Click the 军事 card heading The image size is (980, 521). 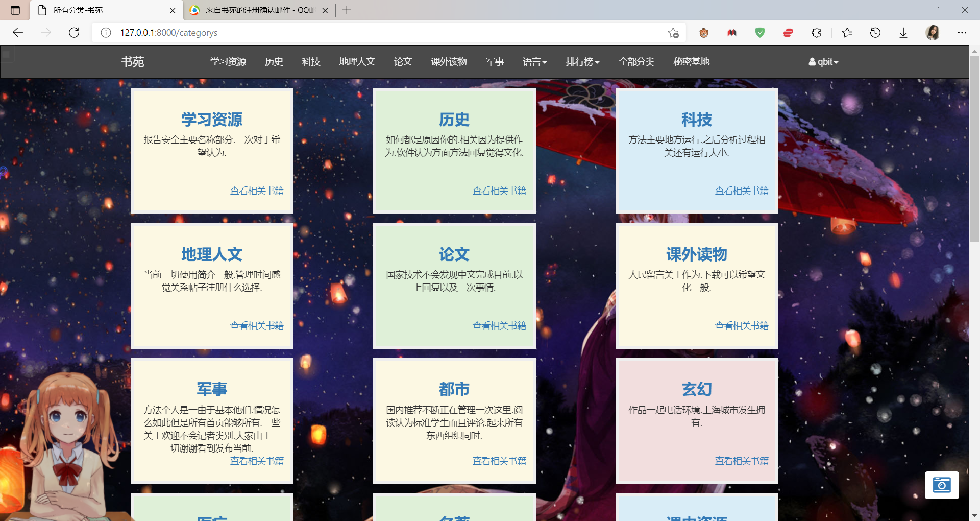pyautogui.click(x=212, y=389)
